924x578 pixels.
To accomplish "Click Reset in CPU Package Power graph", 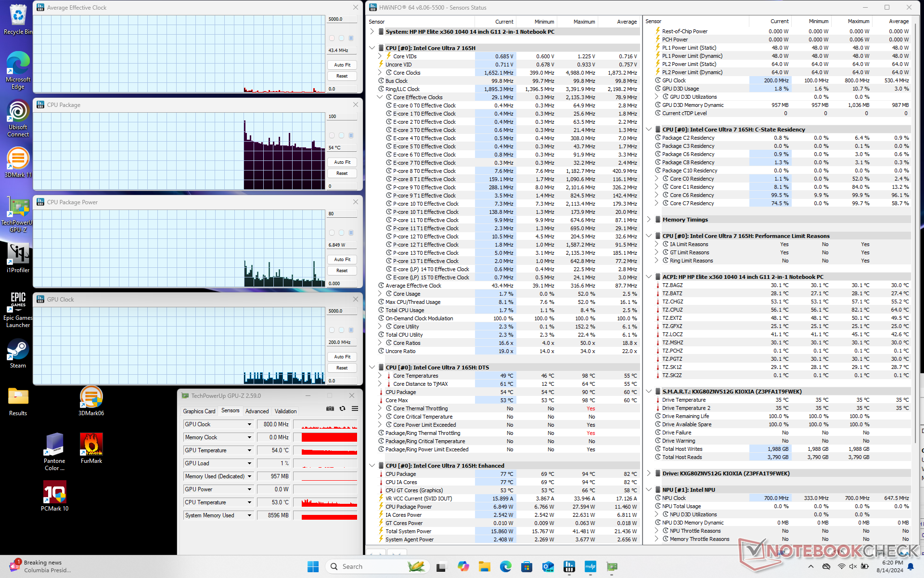I will pyautogui.click(x=342, y=271).
